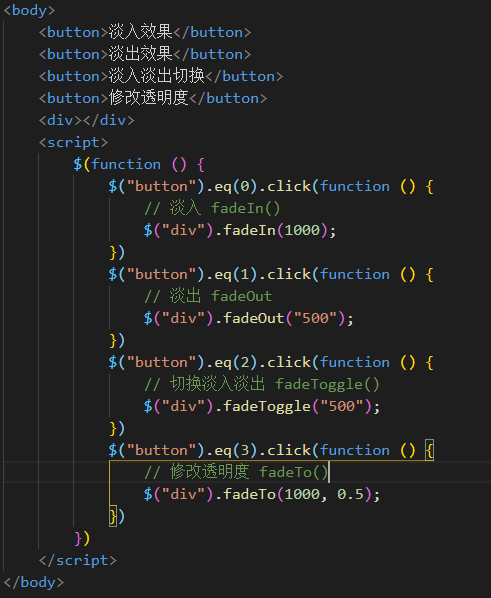Click the eq(1) click handler line

(x=271, y=275)
